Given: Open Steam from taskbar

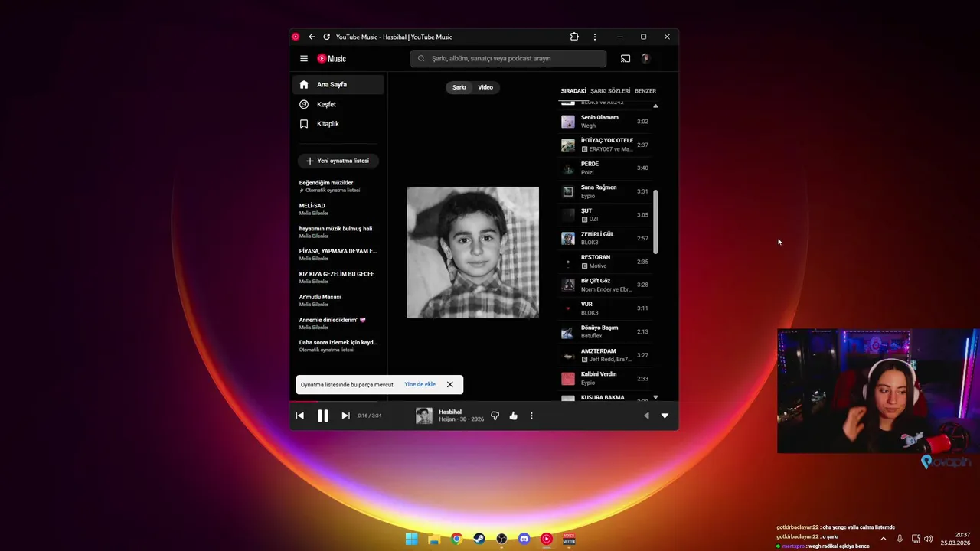Looking at the screenshot, I should [x=479, y=539].
